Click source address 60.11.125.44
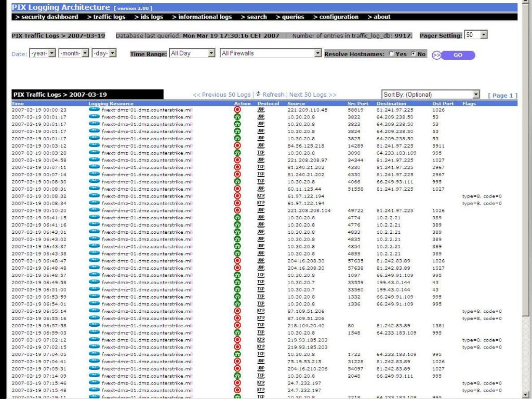 pyautogui.click(x=304, y=189)
